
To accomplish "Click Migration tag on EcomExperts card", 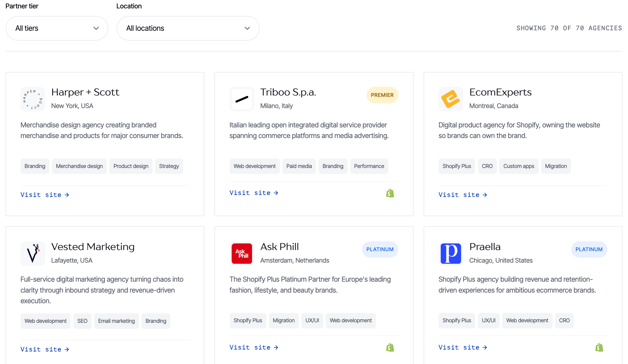I will [556, 166].
